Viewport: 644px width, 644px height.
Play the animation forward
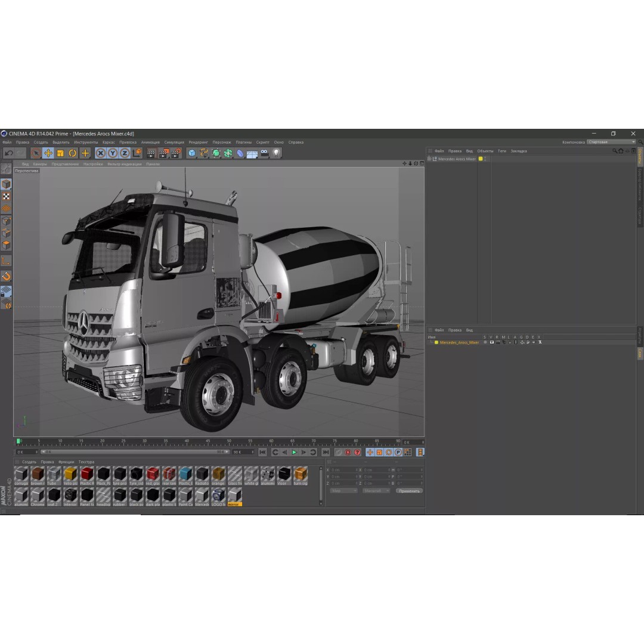[x=294, y=452]
